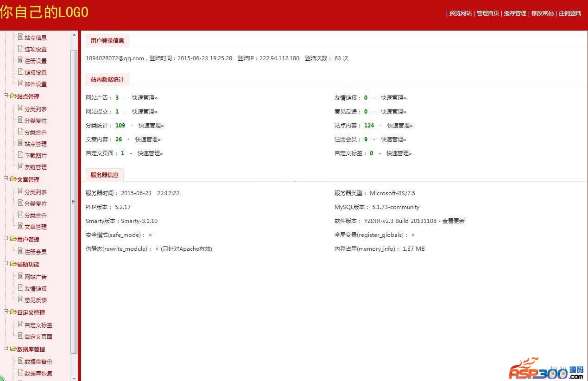Collapse the 辅助功能 tree group
Image resolution: width=588 pixels, height=381 pixels.
(x=6, y=264)
